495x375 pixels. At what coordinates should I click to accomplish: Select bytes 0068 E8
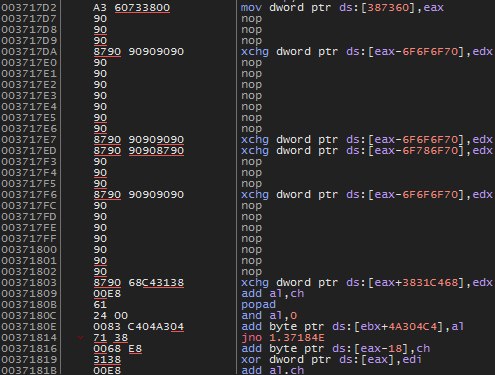click(117, 349)
